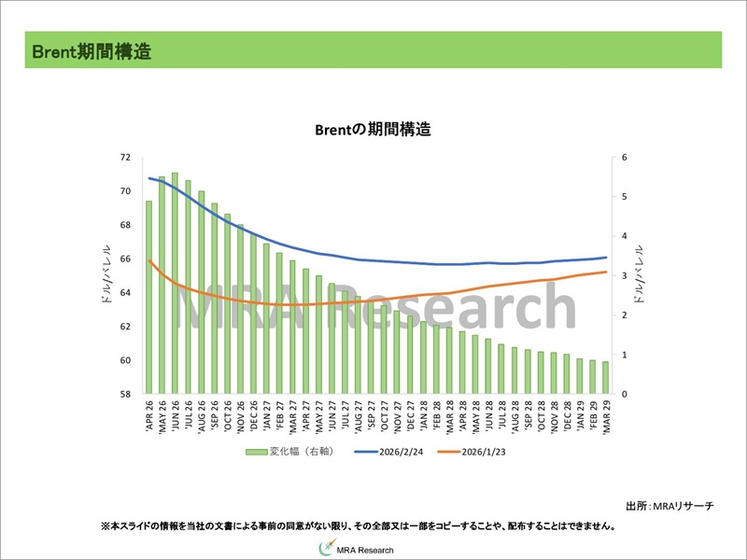Select the Brent期間構造 slide header title
The height and width of the screenshot is (560, 747).
point(92,50)
